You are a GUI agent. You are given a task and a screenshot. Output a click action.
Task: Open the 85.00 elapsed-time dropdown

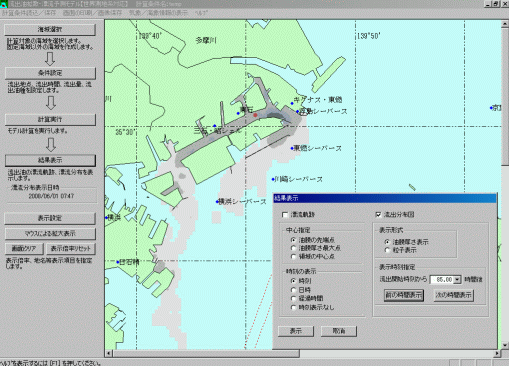[x=457, y=279]
